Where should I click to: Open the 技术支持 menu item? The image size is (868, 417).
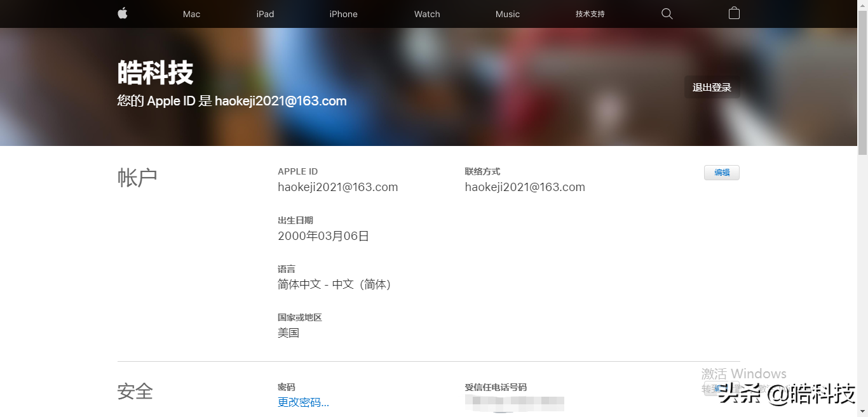point(590,14)
